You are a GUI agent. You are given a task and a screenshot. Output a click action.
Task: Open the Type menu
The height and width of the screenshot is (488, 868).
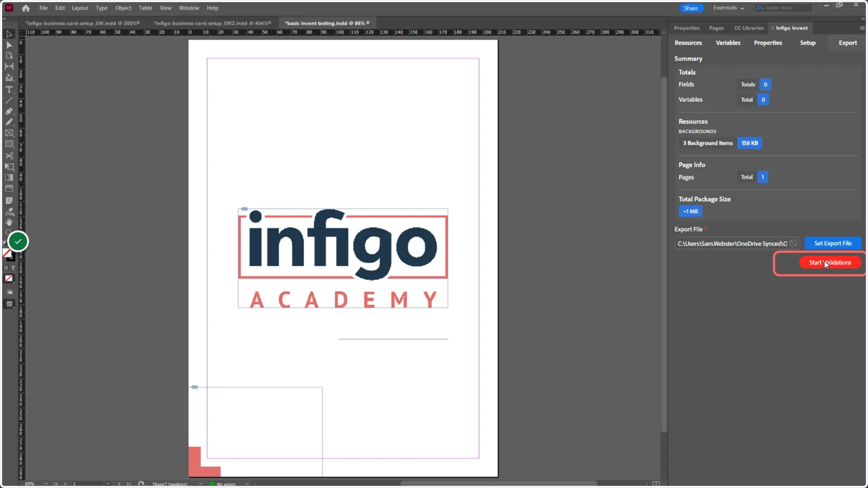[x=101, y=8]
